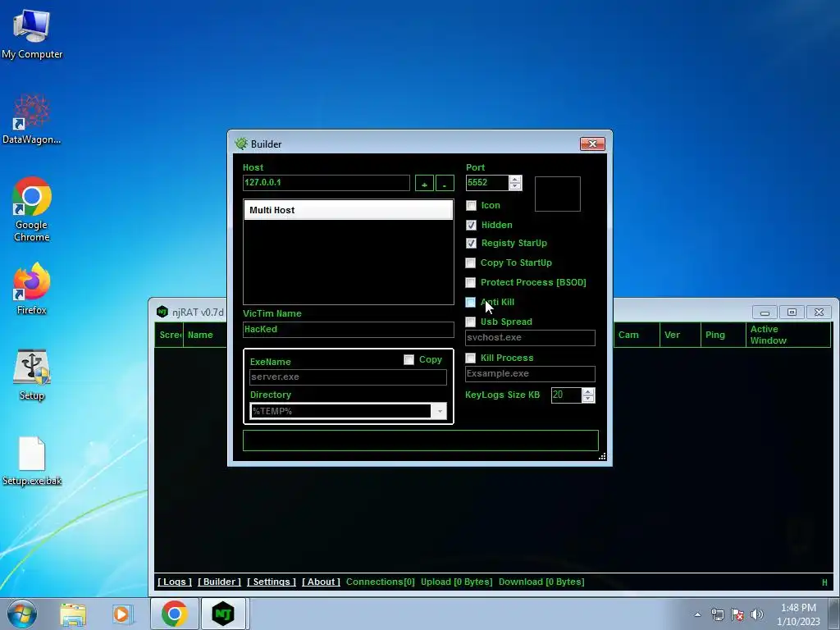Minimize the njRAT main window
Viewport: 840px width, 630px height.
[765, 312]
